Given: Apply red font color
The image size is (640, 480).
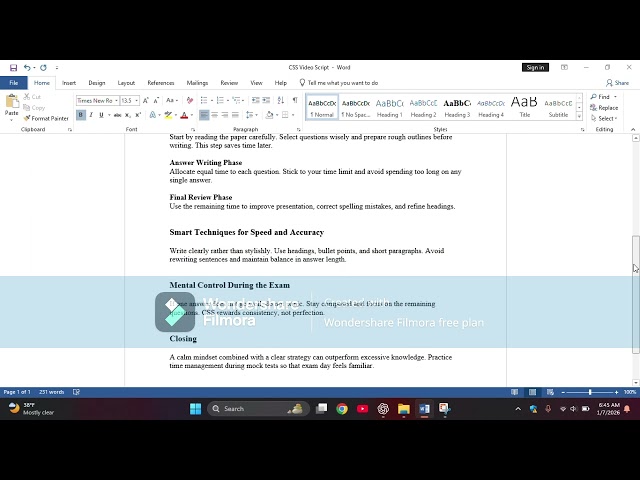Looking at the screenshot, I should pyautogui.click(x=184, y=115).
